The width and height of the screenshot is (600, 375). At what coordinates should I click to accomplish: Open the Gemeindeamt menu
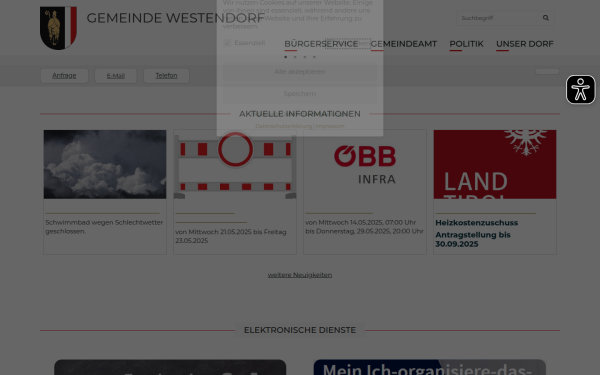tap(404, 44)
